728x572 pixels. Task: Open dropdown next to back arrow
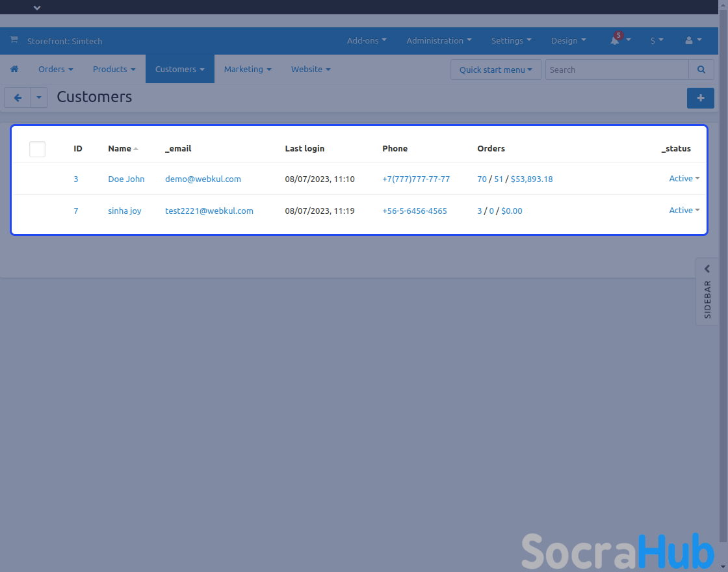pos(39,97)
